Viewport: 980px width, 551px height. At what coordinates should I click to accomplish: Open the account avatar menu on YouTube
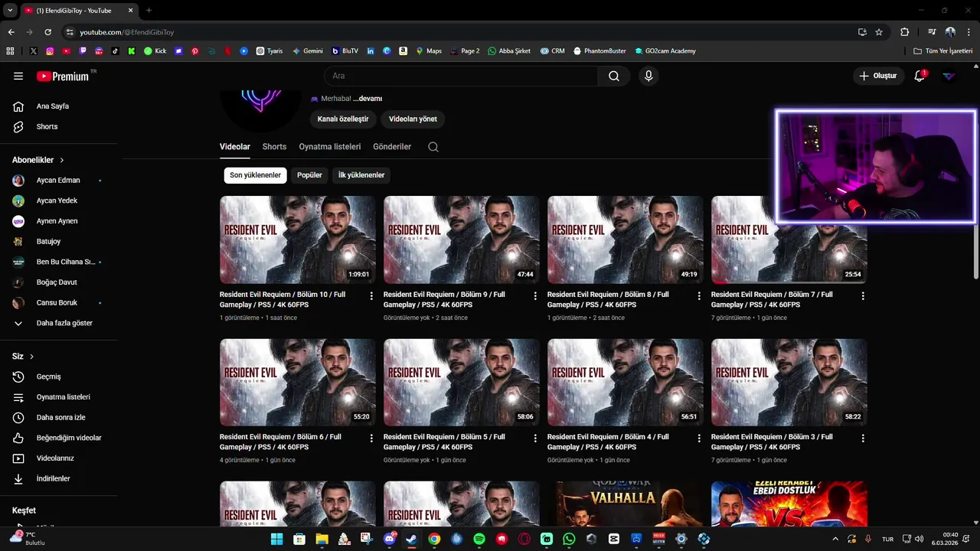point(949,76)
